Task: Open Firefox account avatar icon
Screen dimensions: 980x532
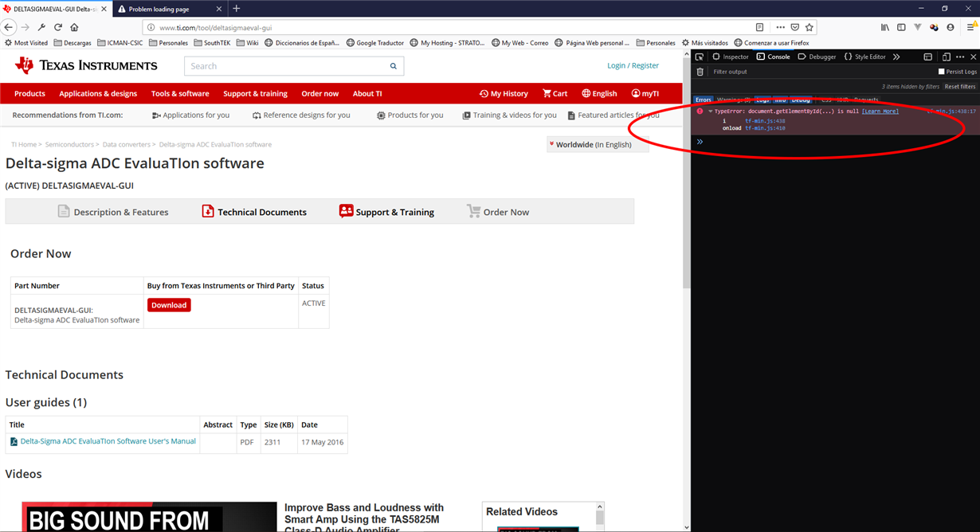Action: tap(950, 27)
